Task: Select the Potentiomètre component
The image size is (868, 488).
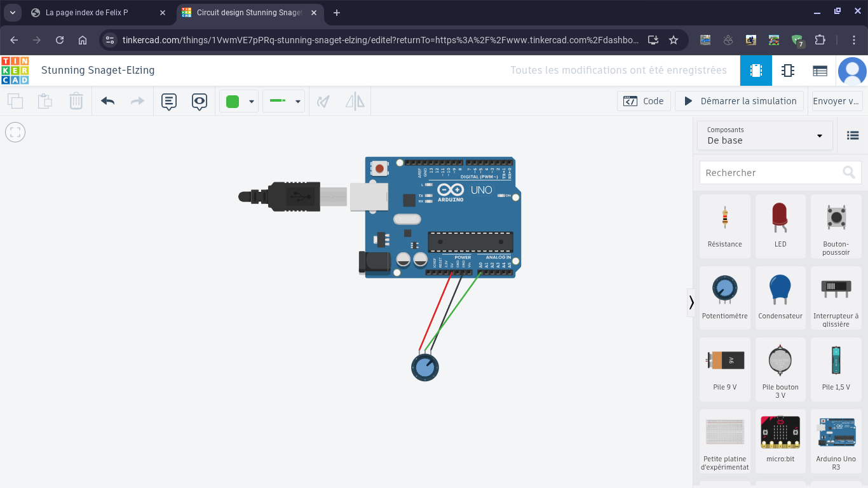Action: click(x=725, y=298)
